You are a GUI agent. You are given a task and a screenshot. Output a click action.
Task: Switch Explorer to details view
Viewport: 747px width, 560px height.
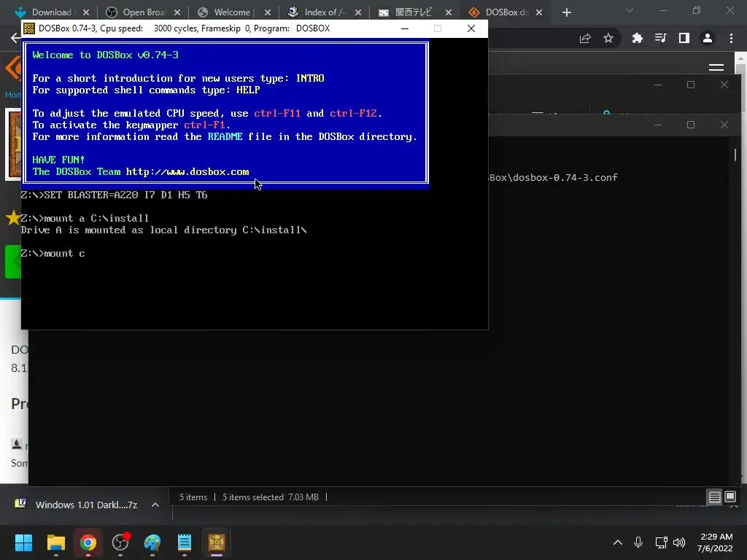(715, 497)
